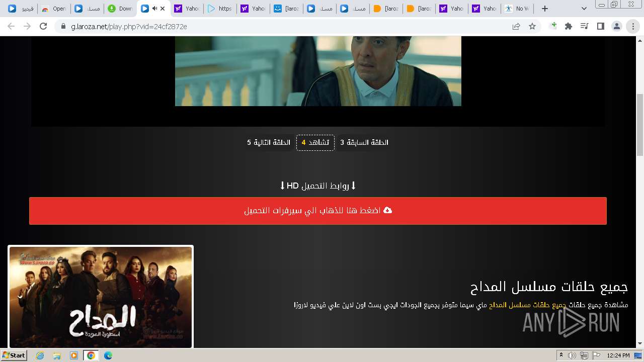Close the active playing tab
644x362 pixels.
coord(163,9)
